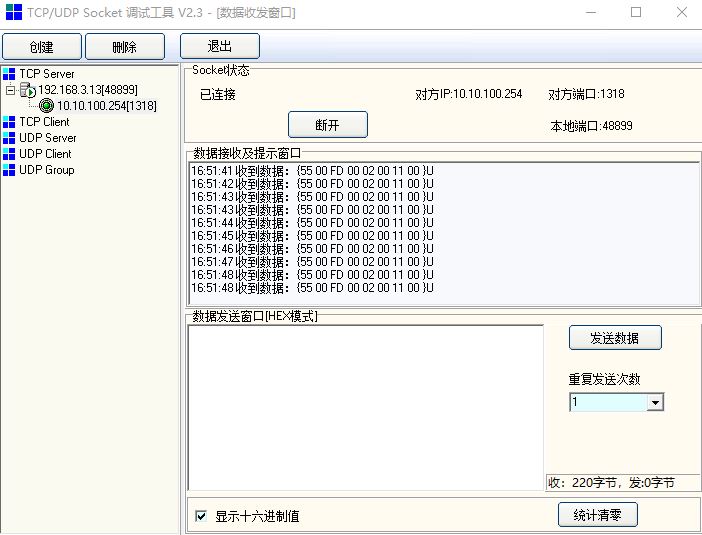Click the 收：220字节，发:0字节 counter

pyautogui.click(x=611, y=483)
